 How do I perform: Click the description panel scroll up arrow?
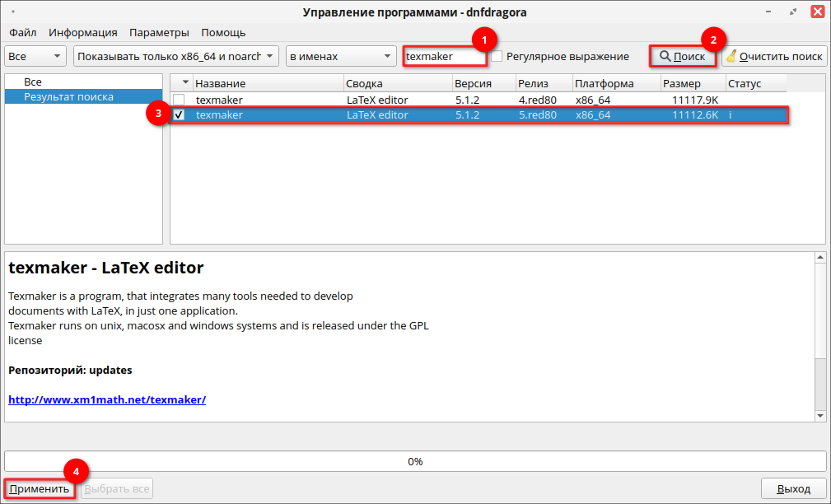820,258
